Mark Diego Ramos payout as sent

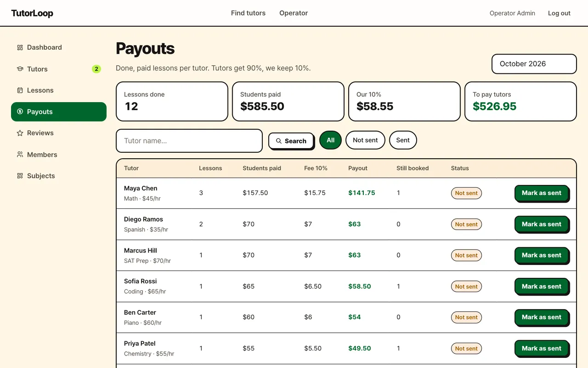(542, 224)
